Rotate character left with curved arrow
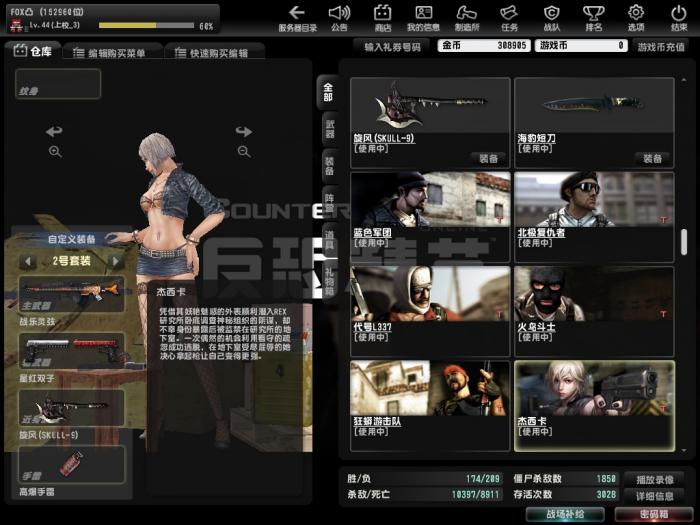 (54, 131)
